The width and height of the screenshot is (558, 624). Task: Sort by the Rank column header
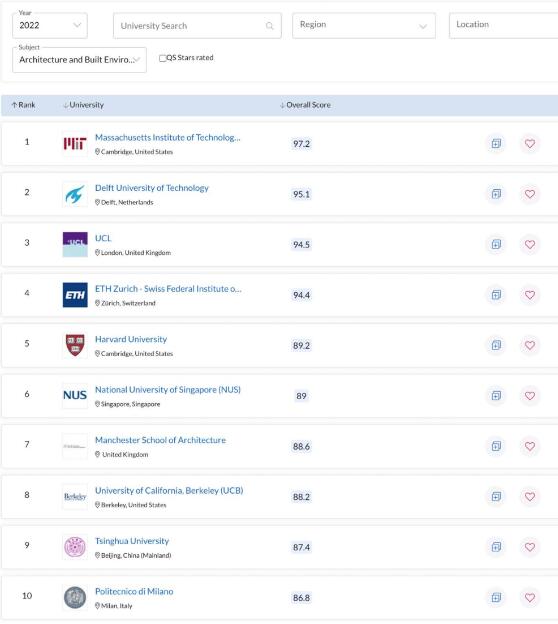23,105
